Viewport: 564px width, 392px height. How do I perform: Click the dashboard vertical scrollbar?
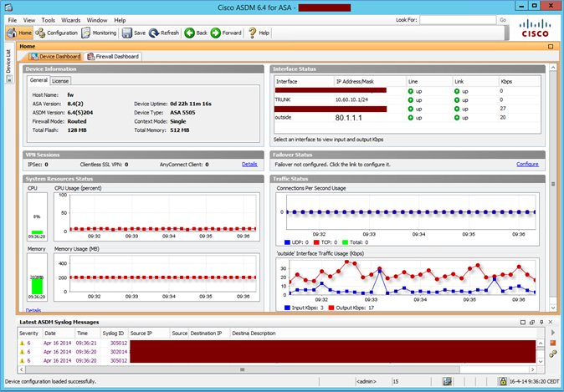[x=553, y=185]
